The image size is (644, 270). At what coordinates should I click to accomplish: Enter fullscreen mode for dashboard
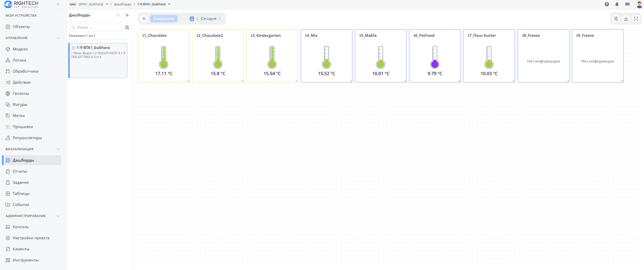pyautogui.click(x=636, y=19)
